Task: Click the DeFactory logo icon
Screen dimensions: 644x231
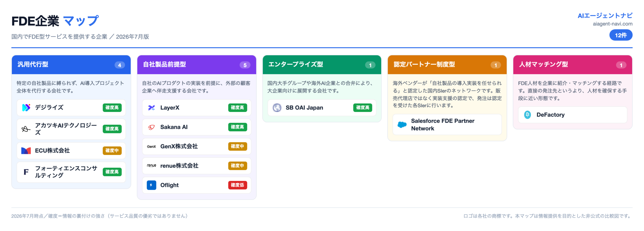Action: (x=527, y=115)
